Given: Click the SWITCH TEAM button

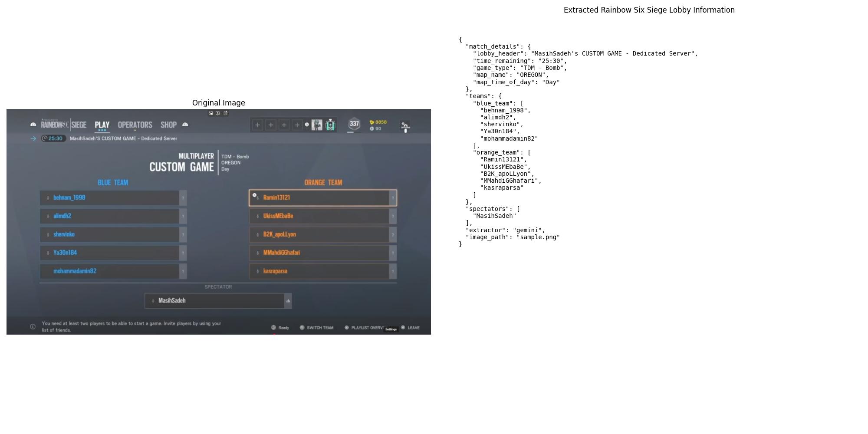Looking at the screenshot, I should click(x=317, y=328).
